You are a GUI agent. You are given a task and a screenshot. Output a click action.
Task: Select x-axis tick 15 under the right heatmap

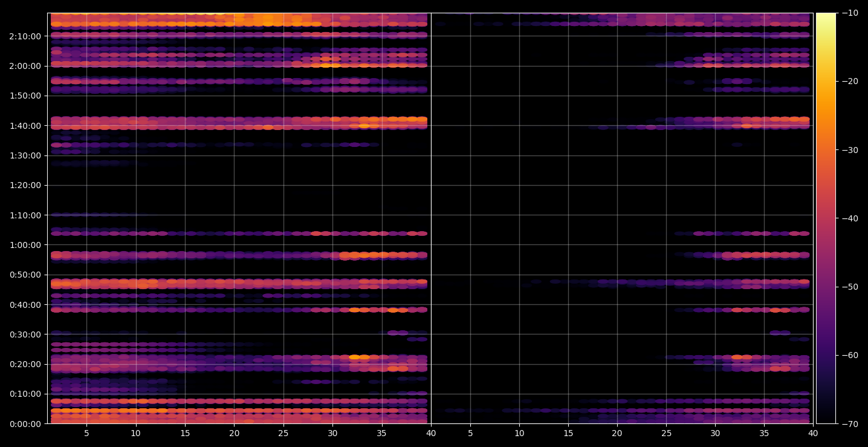pyautogui.click(x=568, y=433)
